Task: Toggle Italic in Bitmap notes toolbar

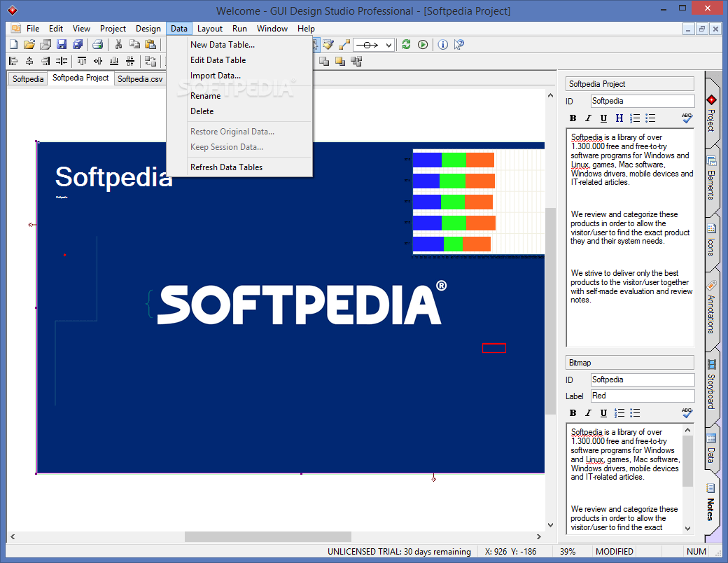Action: [x=588, y=413]
